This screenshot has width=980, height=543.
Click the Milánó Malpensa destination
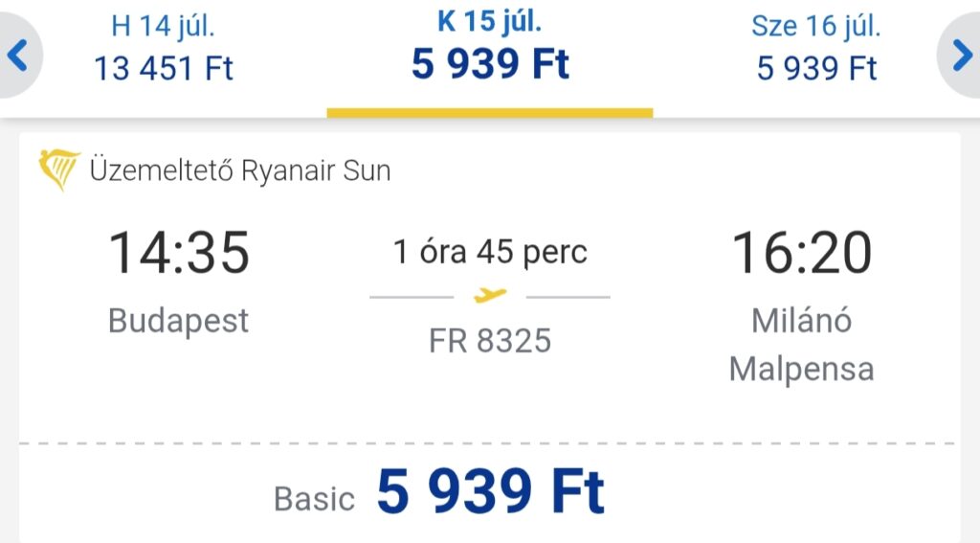[x=801, y=345]
